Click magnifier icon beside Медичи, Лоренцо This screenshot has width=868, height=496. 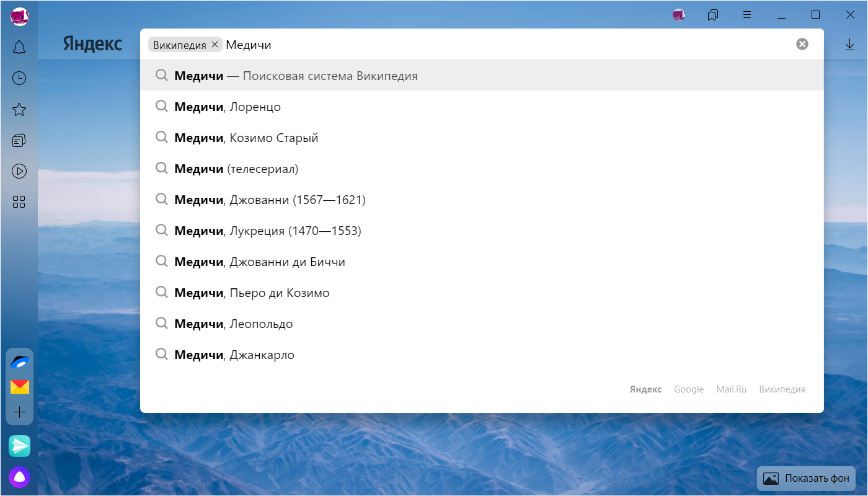tap(162, 107)
